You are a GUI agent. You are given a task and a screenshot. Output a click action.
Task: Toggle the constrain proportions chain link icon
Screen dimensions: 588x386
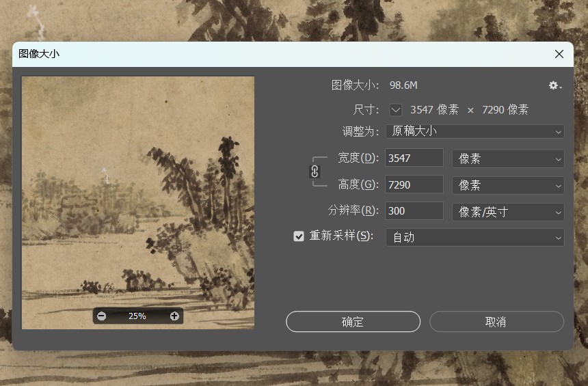click(315, 171)
